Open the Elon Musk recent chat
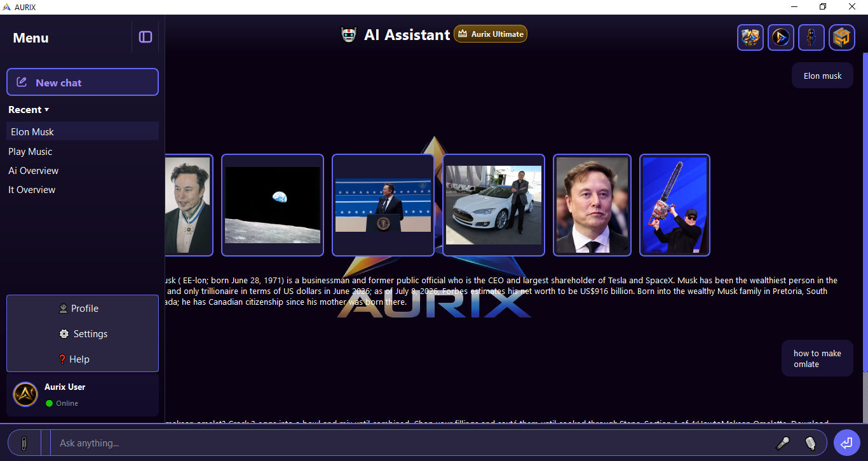This screenshot has width=868, height=461. pos(83,131)
